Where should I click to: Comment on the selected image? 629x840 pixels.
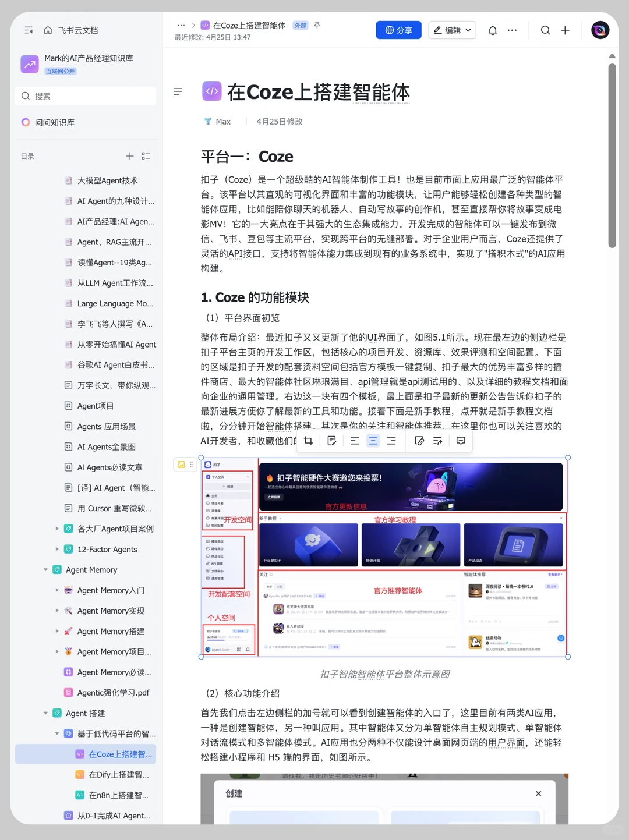click(461, 441)
